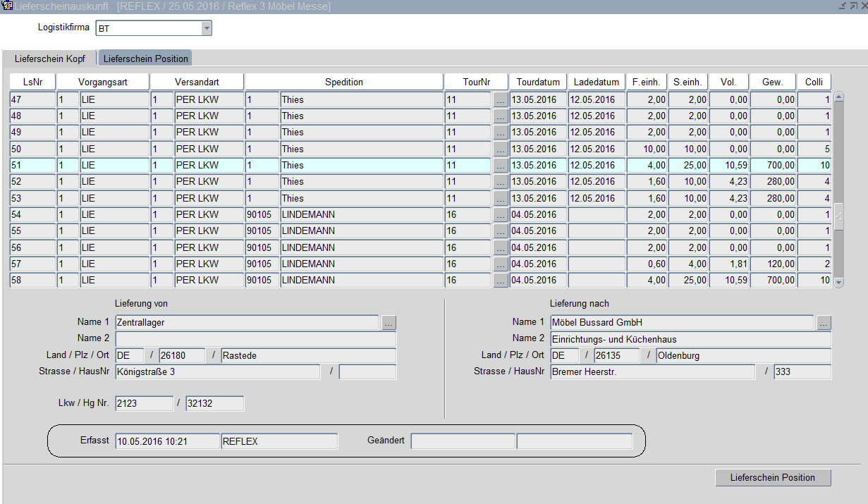
Task: Open TourNr lookup for LsNr 54
Action: pyautogui.click(x=500, y=214)
